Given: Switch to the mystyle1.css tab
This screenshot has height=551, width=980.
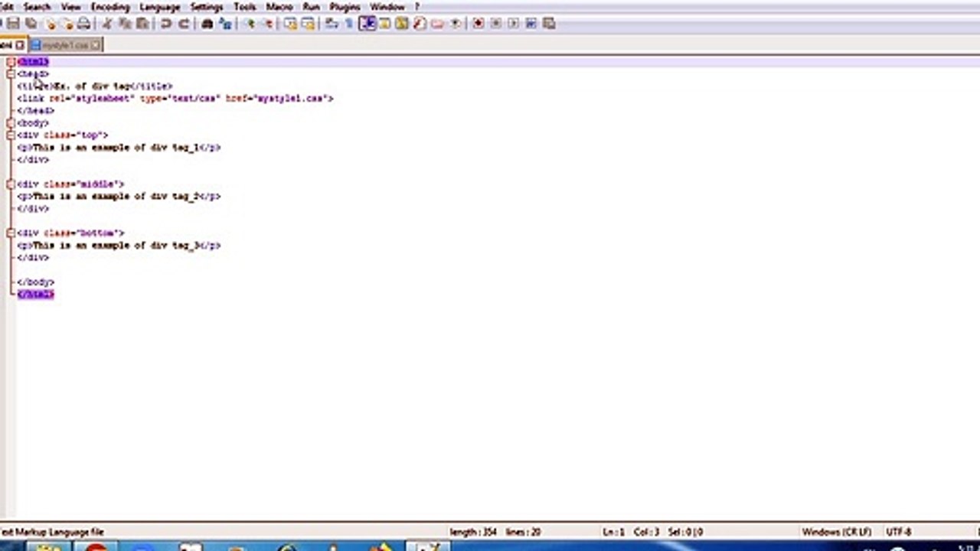Looking at the screenshot, I should [x=64, y=45].
